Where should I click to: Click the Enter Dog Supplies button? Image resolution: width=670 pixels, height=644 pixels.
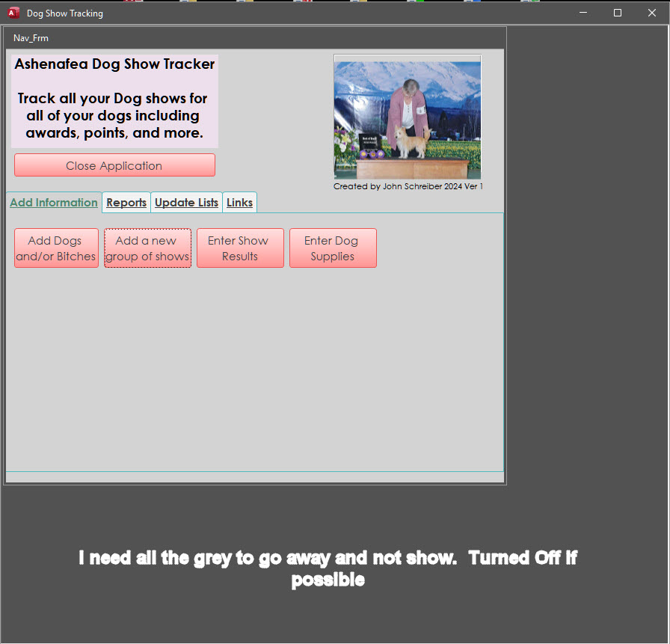pyautogui.click(x=332, y=248)
